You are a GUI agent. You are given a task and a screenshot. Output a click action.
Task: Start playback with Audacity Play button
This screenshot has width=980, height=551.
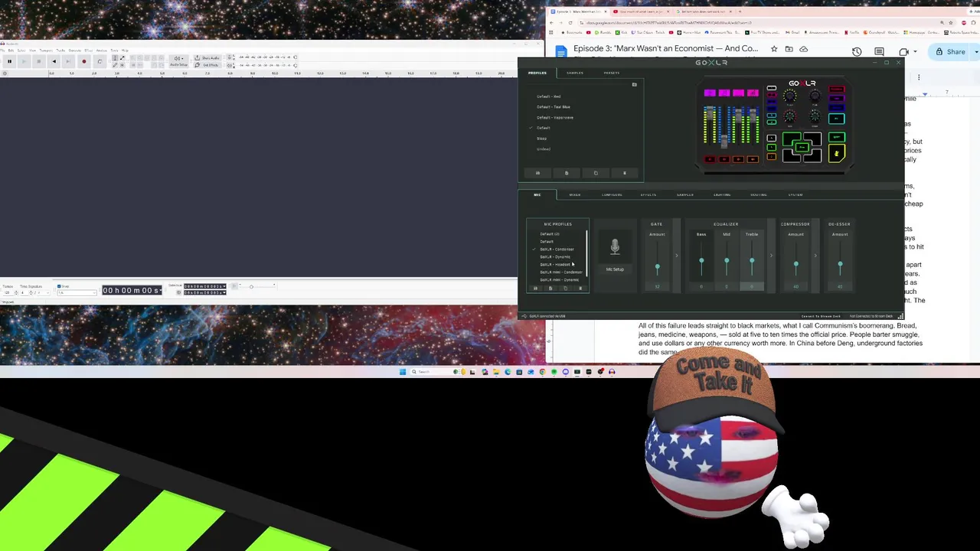24,61
